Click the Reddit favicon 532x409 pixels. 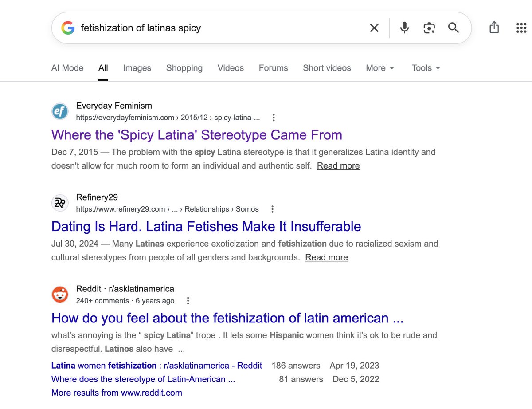(60, 295)
